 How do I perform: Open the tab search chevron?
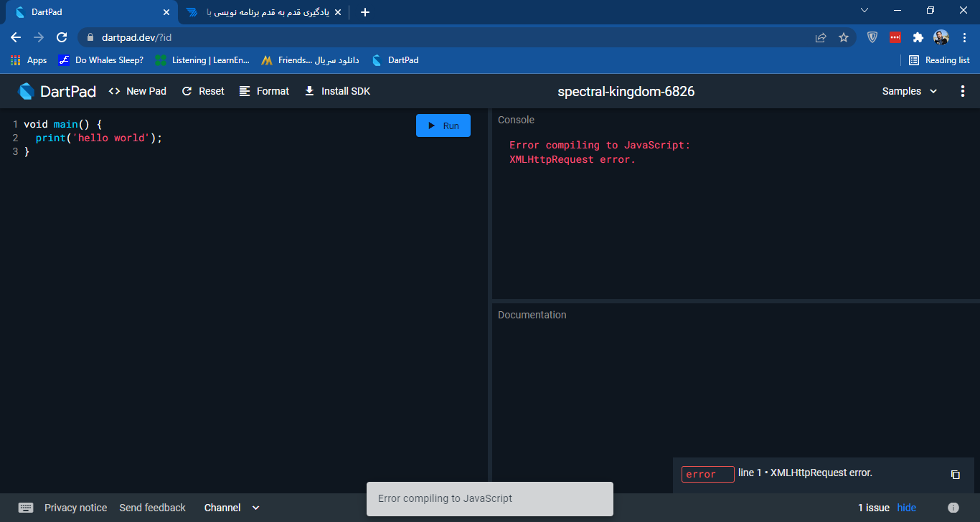[864, 10]
